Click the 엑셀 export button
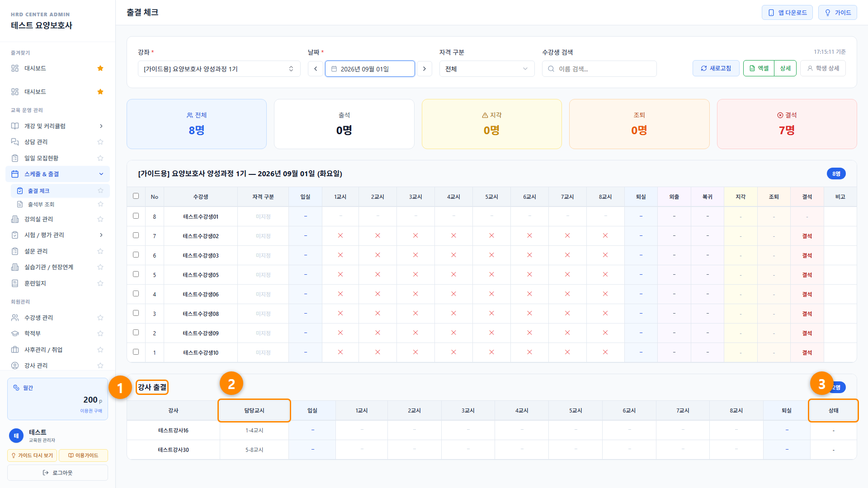Image resolution: width=868 pixels, height=488 pixels. click(x=759, y=68)
